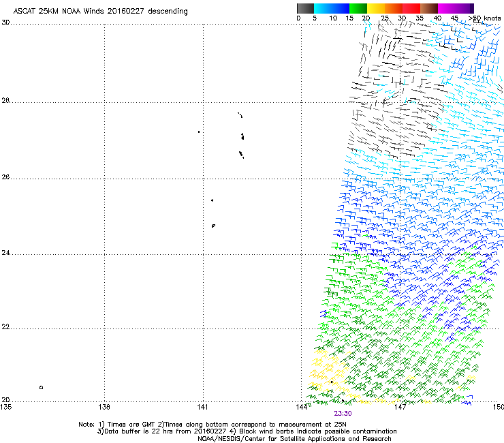Click latitude label '26' on left axis
The image size is (504, 443).
(5, 177)
